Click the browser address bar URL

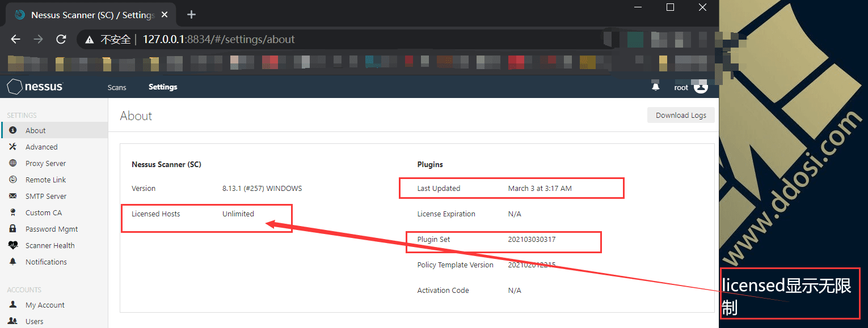click(218, 39)
